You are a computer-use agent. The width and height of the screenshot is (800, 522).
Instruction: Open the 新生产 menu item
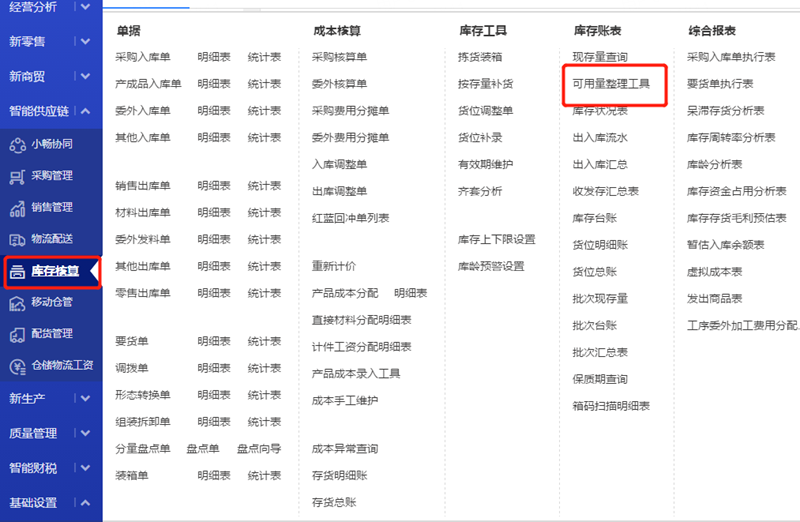tap(27, 399)
